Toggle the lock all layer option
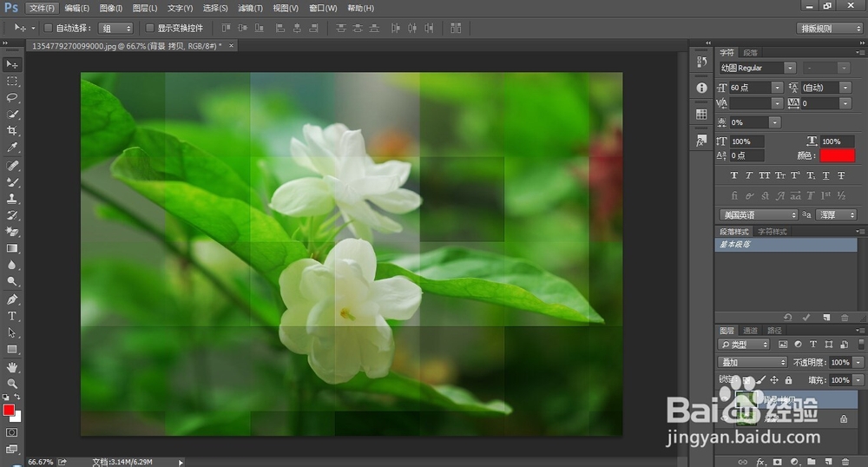Viewport: 868px width, 467px height. tap(788, 380)
